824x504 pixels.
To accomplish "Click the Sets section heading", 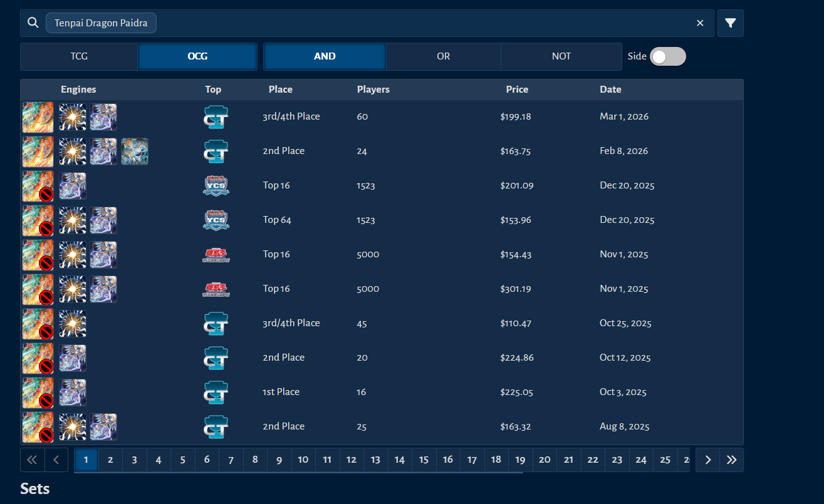I will pos(35,489).
